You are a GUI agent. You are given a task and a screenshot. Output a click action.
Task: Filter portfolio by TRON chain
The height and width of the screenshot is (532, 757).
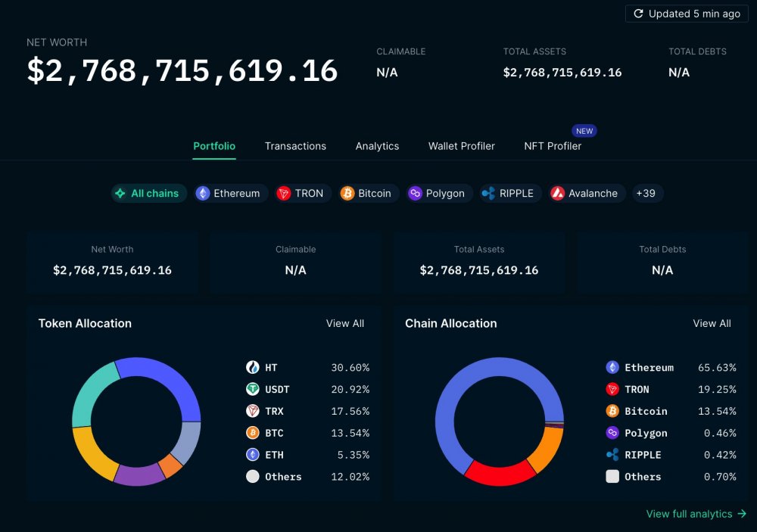click(x=303, y=193)
